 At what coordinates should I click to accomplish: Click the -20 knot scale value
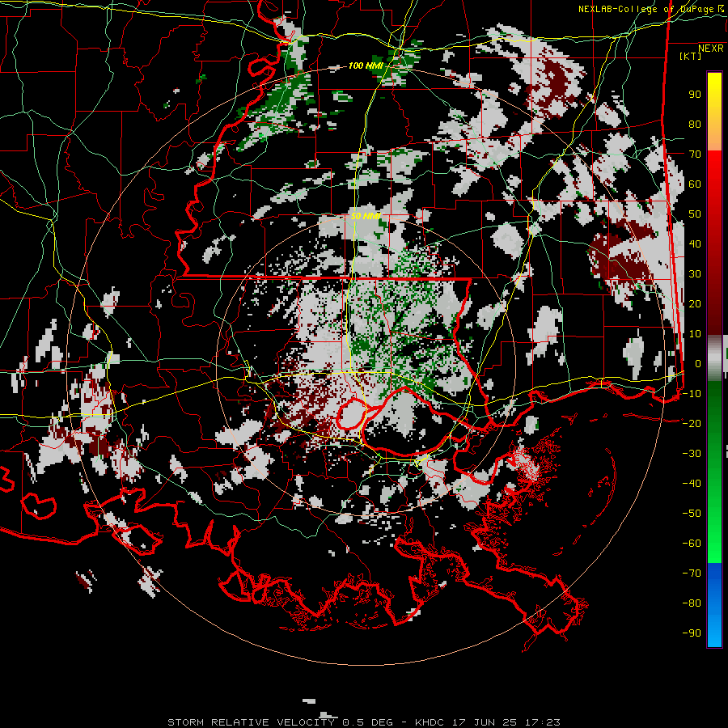point(692,423)
